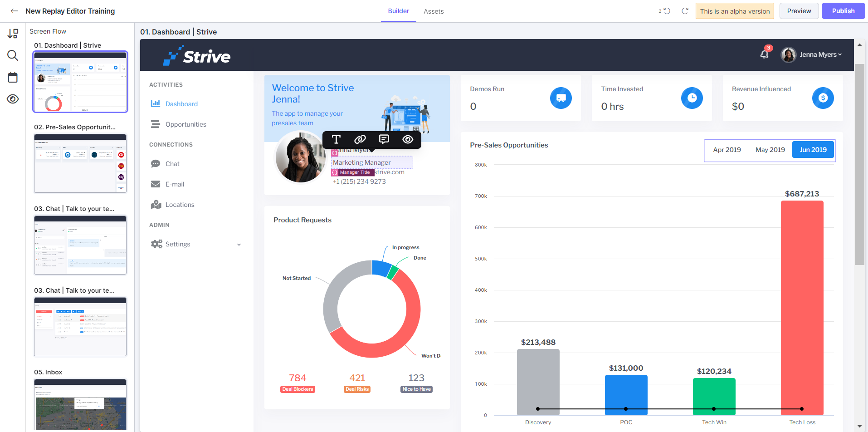This screenshot has height=432, width=868.
Task: Expand the Settings chevron in sidebar
Action: 239,244
